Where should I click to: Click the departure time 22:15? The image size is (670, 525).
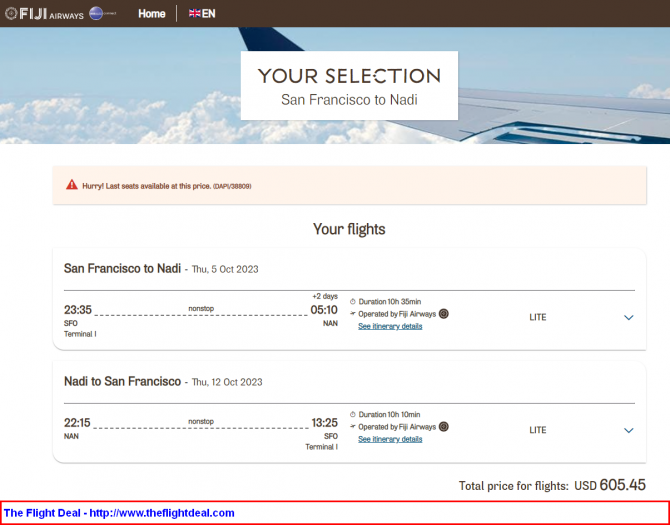click(x=77, y=422)
